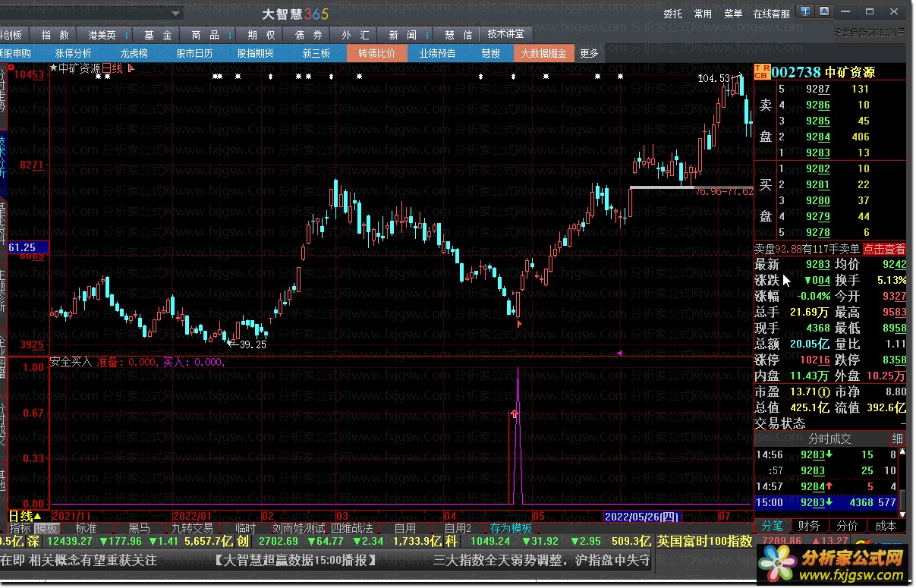Select the 九转交易 template
916x588 pixels.
click(192, 528)
